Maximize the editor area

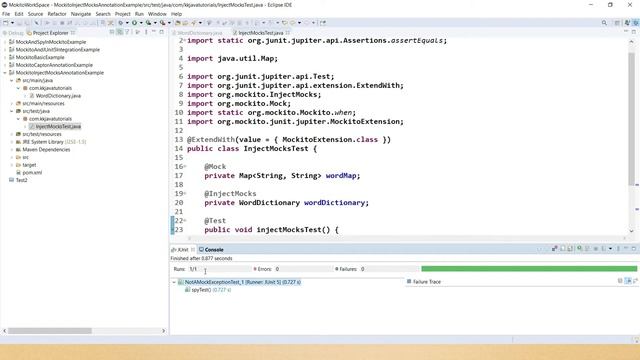pos(633,32)
